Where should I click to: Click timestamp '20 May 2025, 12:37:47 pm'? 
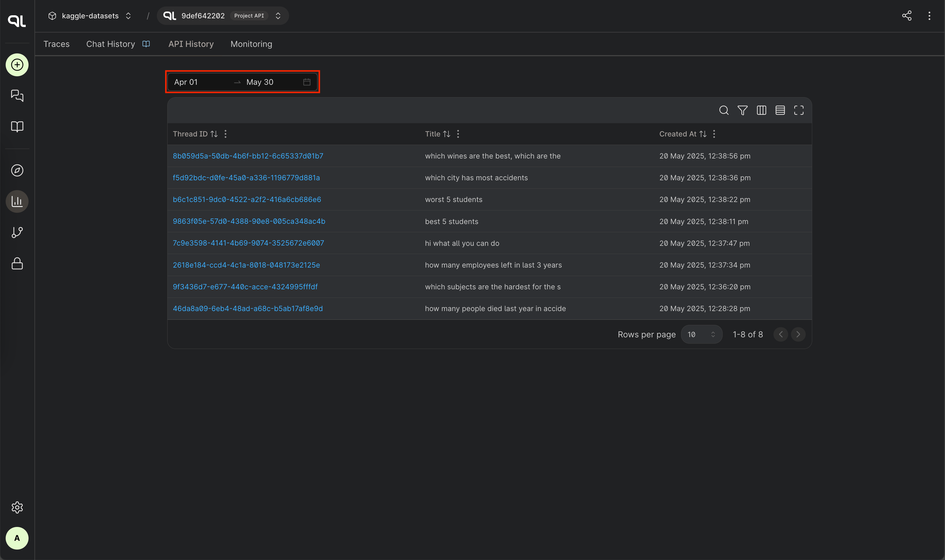coord(705,243)
